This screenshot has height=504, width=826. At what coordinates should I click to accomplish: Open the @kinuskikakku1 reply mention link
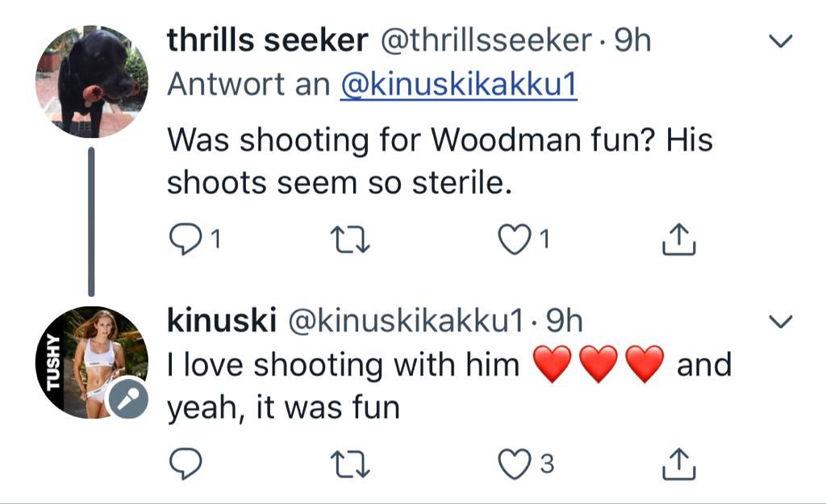coord(458,85)
